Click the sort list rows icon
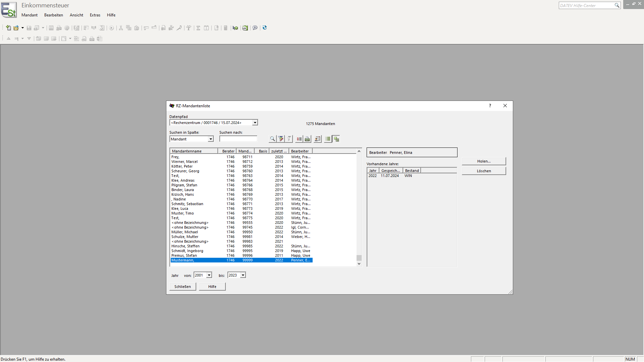The image size is (644, 362). [x=299, y=139]
